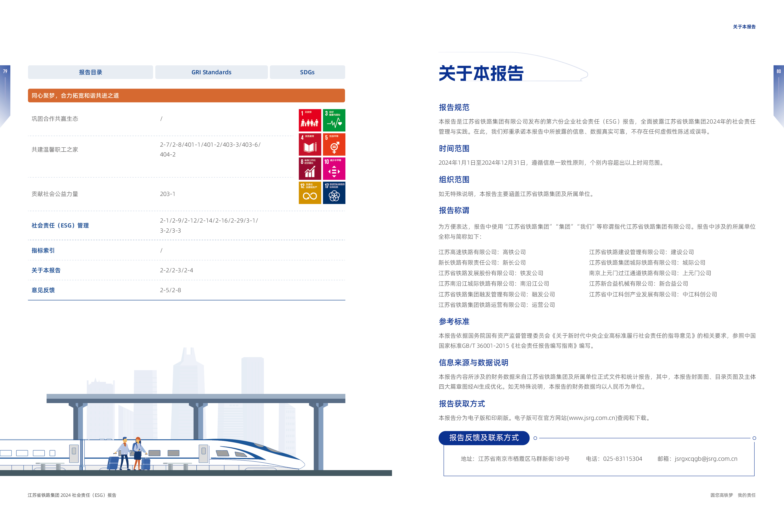Click the 报告目录 column header tab

click(x=90, y=72)
